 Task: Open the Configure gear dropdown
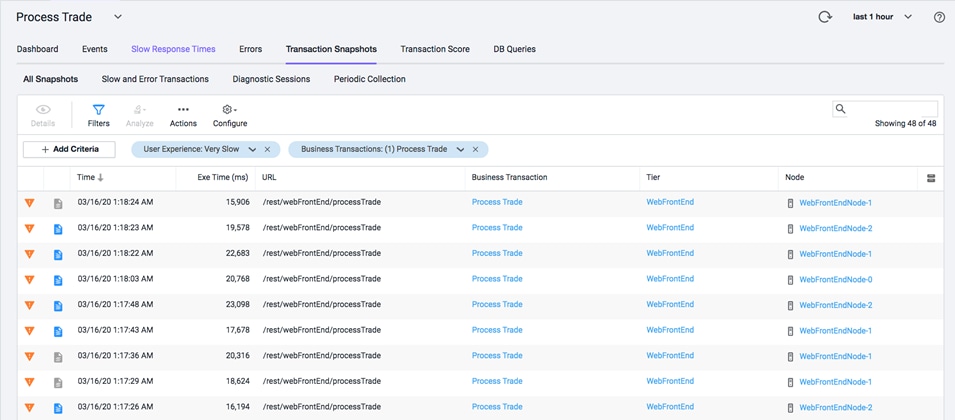[230, 115]
